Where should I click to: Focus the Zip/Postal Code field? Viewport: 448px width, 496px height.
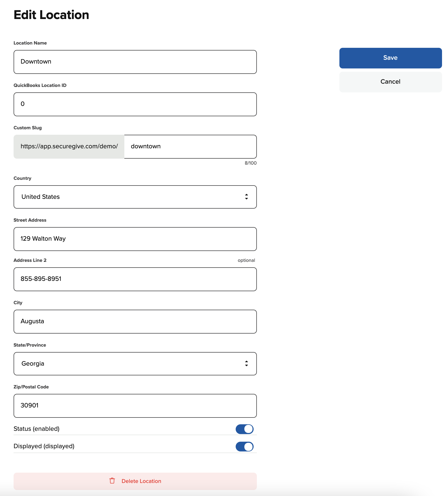[x=135, y=406]
